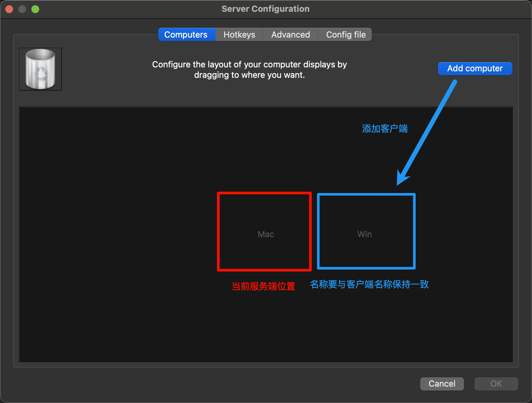Click the empty grid cell left of Mac

(167, 234)
